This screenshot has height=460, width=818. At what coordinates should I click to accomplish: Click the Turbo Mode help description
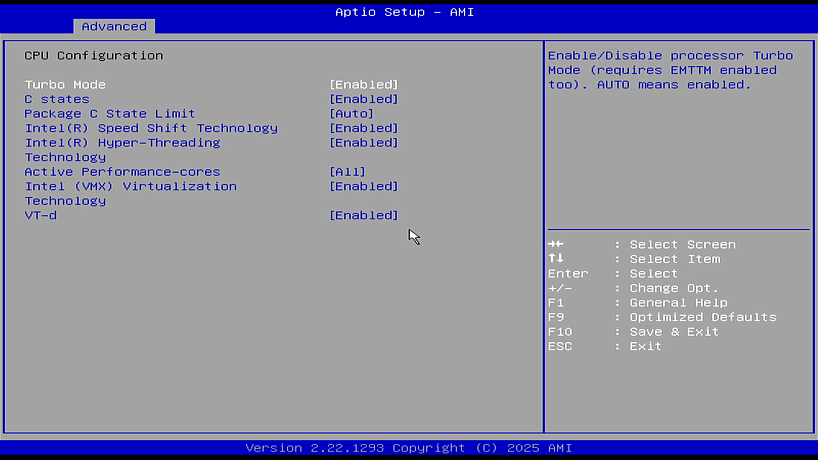[670, 70]
